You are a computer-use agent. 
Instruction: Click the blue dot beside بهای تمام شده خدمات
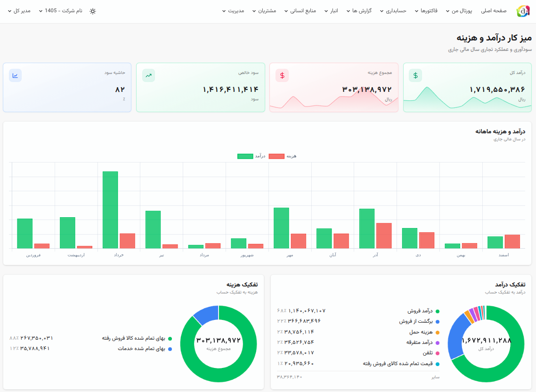tap(170, 349)
